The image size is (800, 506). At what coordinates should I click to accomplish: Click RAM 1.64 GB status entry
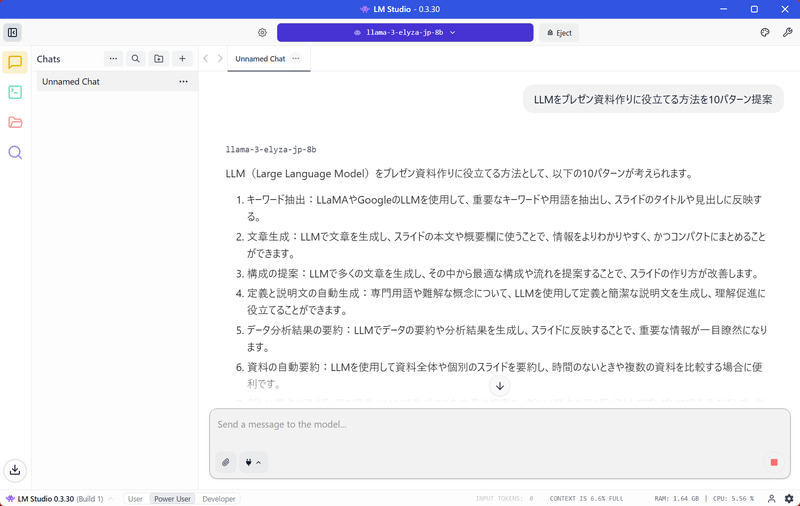(x=677, y=498)
